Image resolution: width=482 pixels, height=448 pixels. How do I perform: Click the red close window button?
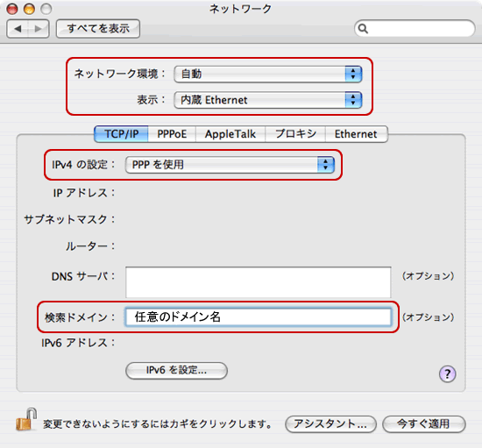click(x=12, y=9)
